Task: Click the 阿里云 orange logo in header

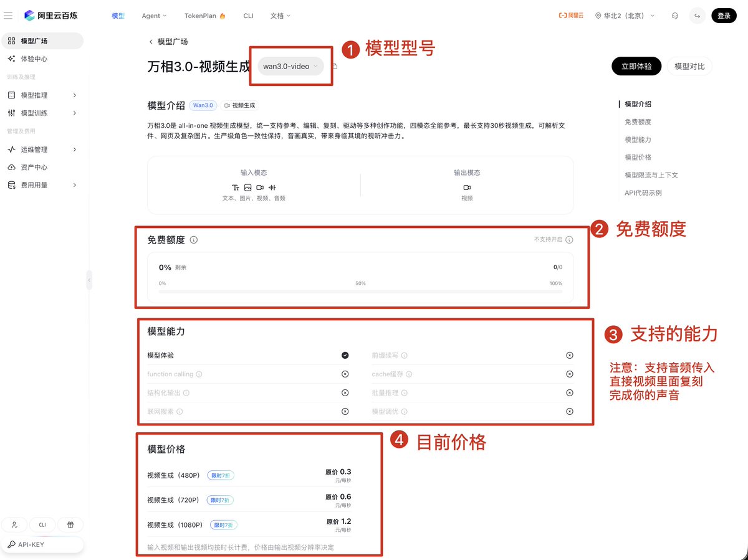Action: 570,16
